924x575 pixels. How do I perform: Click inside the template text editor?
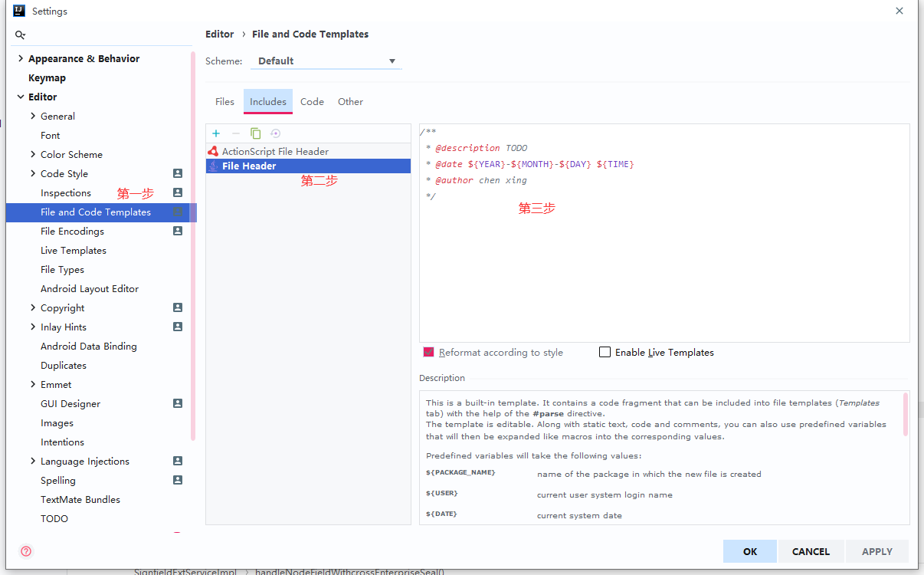tap(664, 233)
